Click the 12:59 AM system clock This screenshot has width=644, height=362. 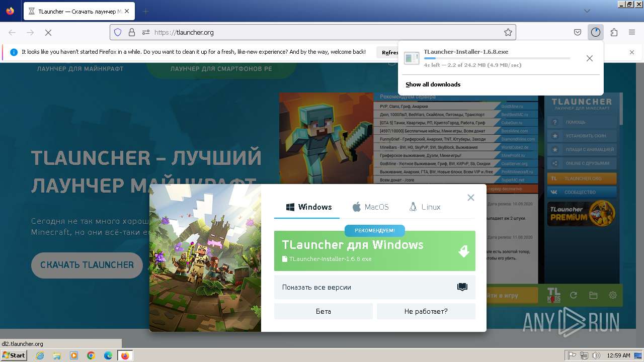click(x=618, y=355)
